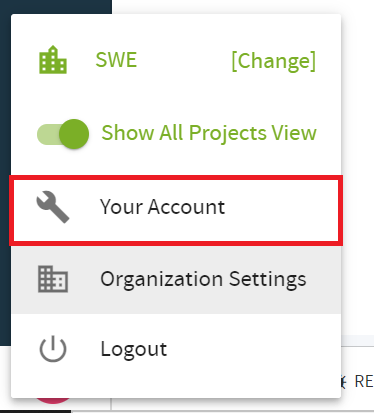Viewport: 374px width, 413px height.
Task: Click the dark navy sidebar area
Action: tap(5, 167)
